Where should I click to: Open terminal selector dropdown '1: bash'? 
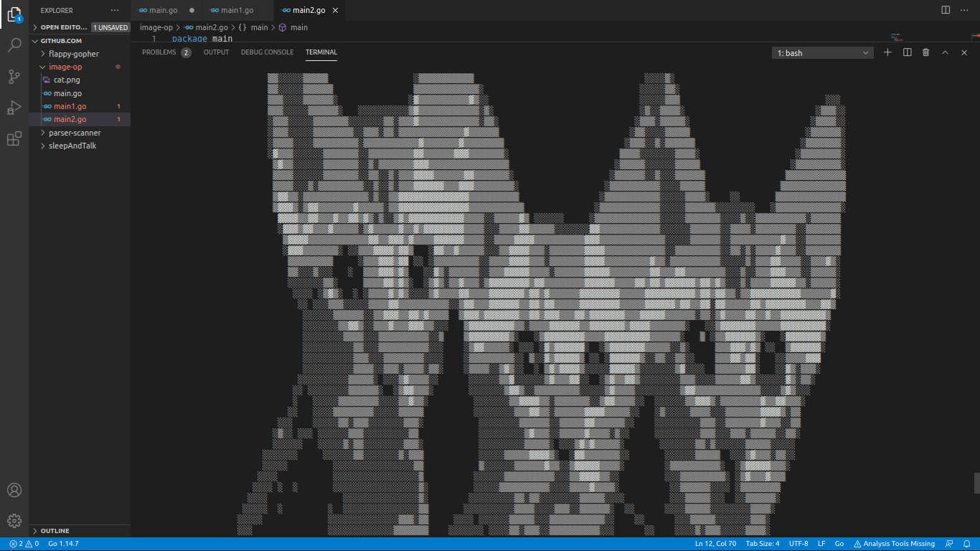click(823, 53)
